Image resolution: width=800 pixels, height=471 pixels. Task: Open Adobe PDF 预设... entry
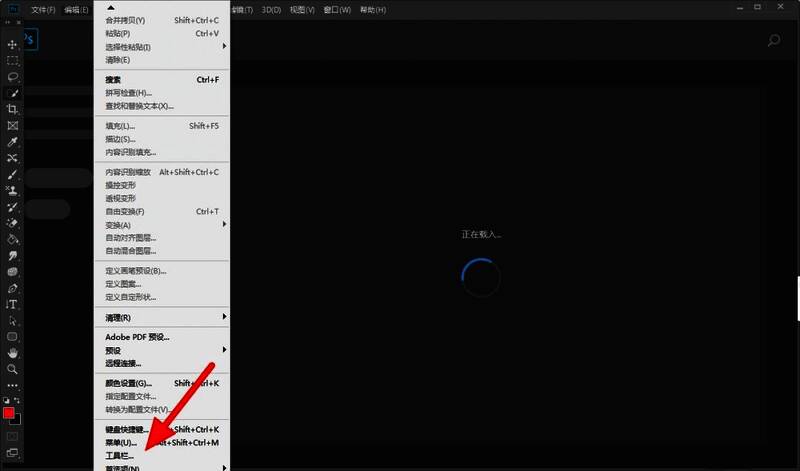[x=138, y=337]
